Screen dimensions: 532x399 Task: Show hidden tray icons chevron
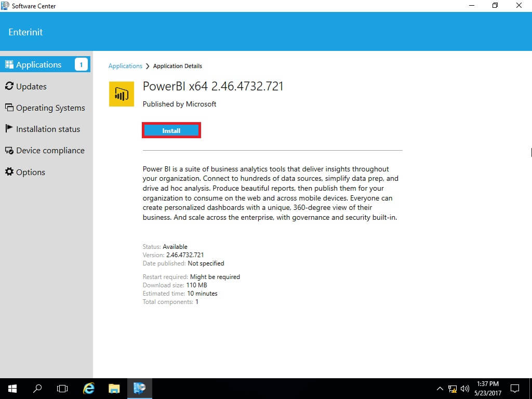coord(440,389)
